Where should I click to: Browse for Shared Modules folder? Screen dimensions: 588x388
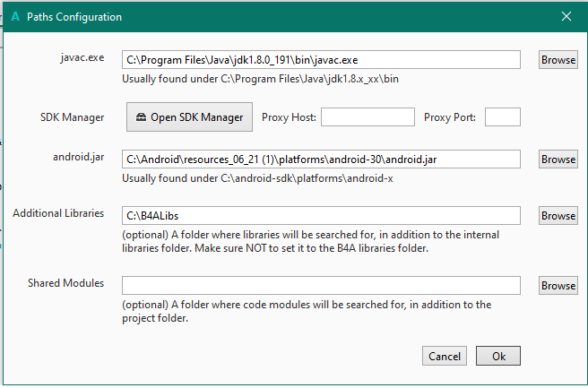point(558,285)
